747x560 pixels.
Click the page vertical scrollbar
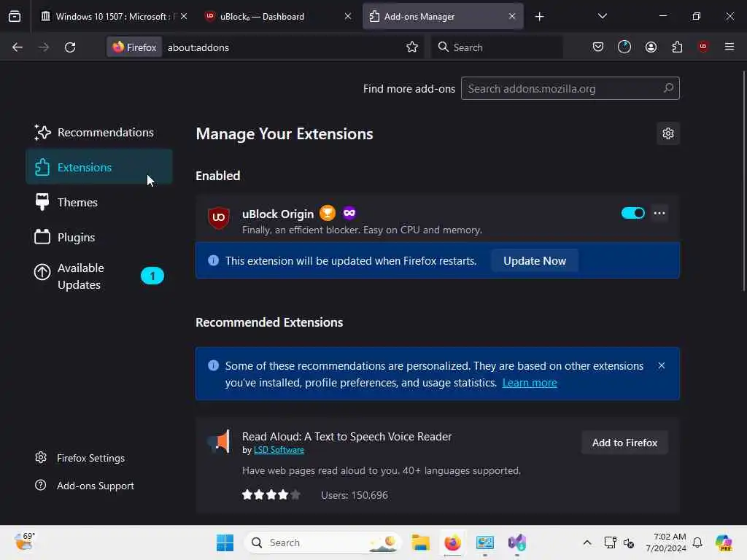743,181
